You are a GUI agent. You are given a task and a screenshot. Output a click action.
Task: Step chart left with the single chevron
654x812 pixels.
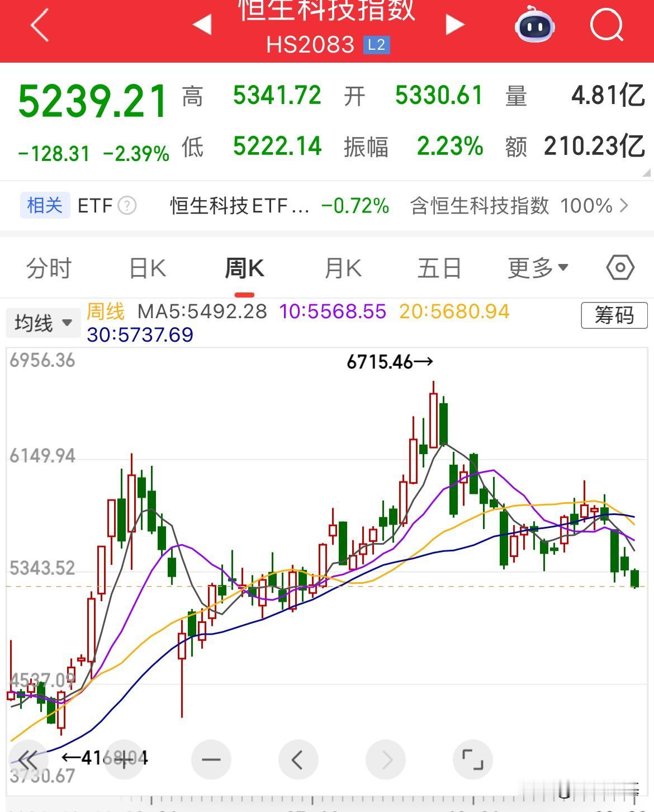(x=298, y=759)
